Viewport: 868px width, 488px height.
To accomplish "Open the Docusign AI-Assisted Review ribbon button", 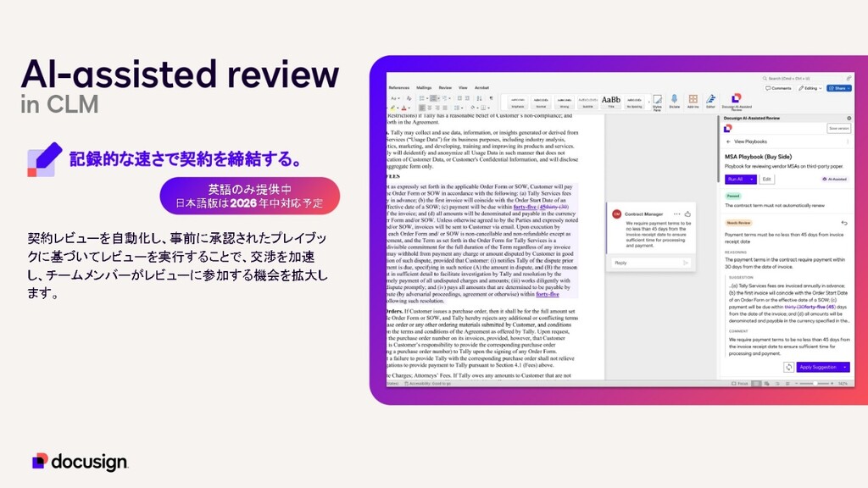I will tap(737, 102).
